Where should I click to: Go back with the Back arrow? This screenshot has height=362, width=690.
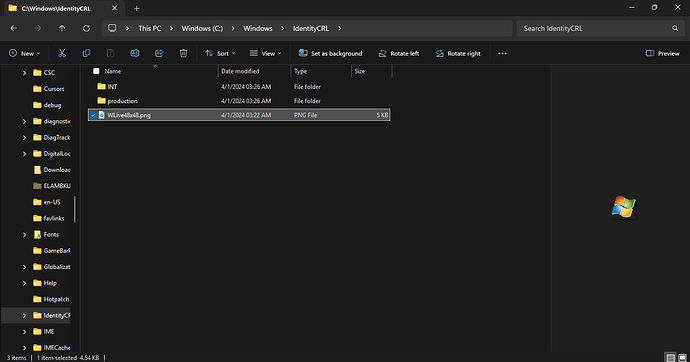(x=14, y=28)
